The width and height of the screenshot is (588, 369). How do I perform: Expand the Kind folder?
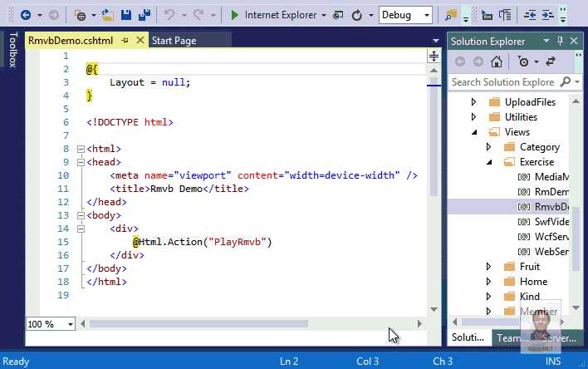coord(488,296)
